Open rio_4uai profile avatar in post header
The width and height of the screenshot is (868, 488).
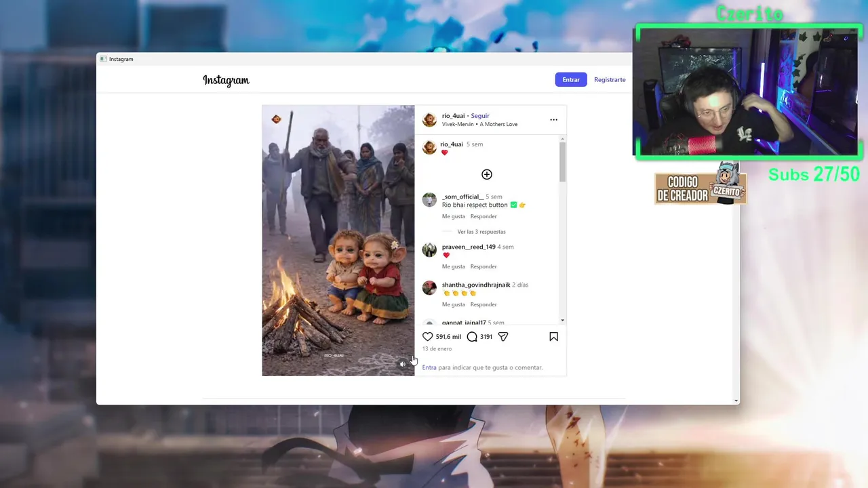tap(429, 120)
